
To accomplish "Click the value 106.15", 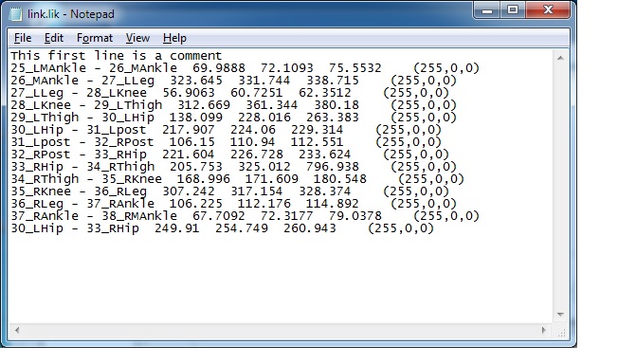I will 192,142.
